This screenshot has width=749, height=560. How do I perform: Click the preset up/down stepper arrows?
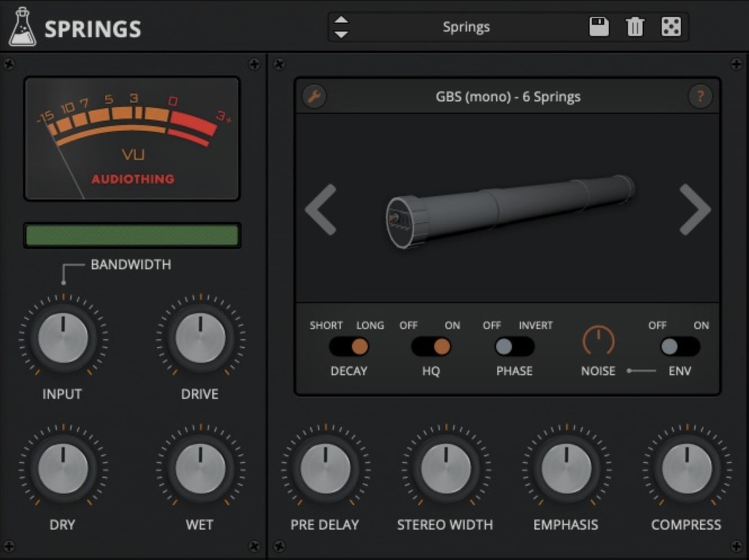click(x=341, y=26)
